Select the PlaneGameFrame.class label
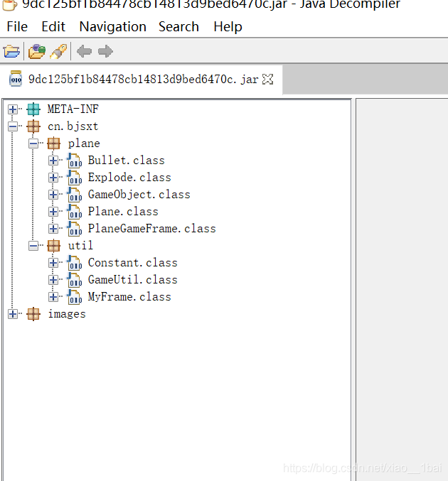 pos(152,229)
